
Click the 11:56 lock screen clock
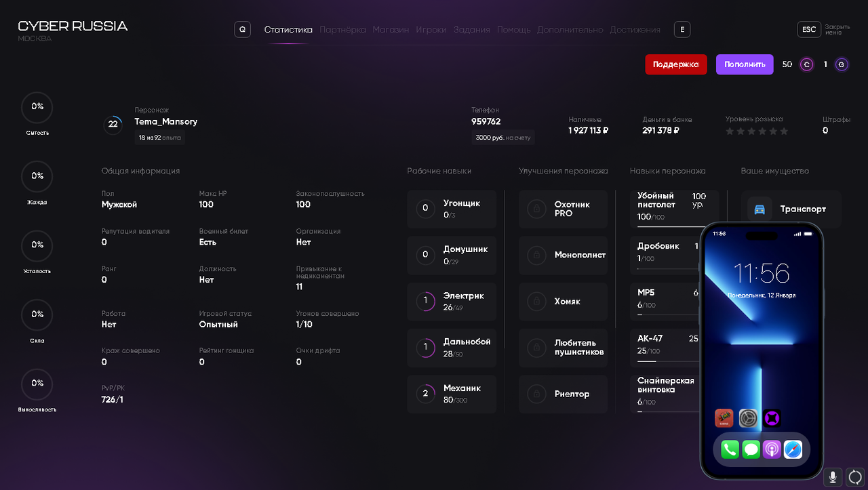pyautogui.click(x=762, y=274)
